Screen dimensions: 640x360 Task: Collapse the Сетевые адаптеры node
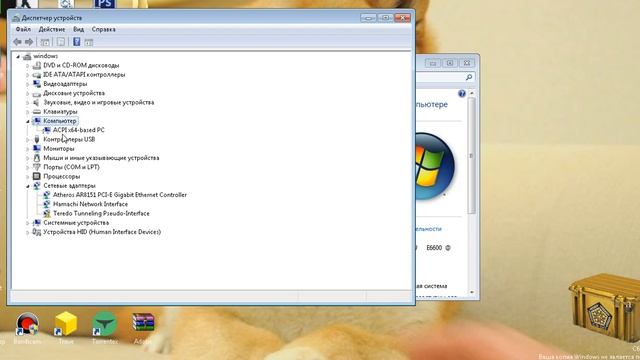point(28,186)
